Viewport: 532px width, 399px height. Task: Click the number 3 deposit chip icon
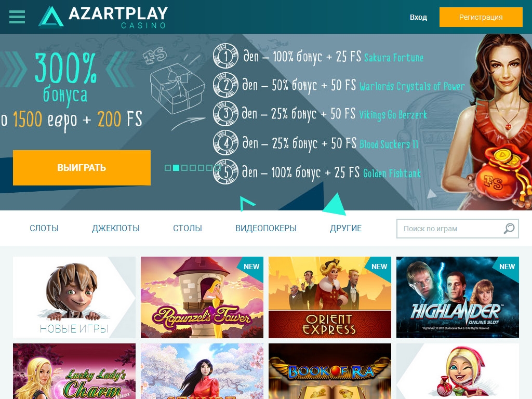pyautogui.click(x=225, y=113)
